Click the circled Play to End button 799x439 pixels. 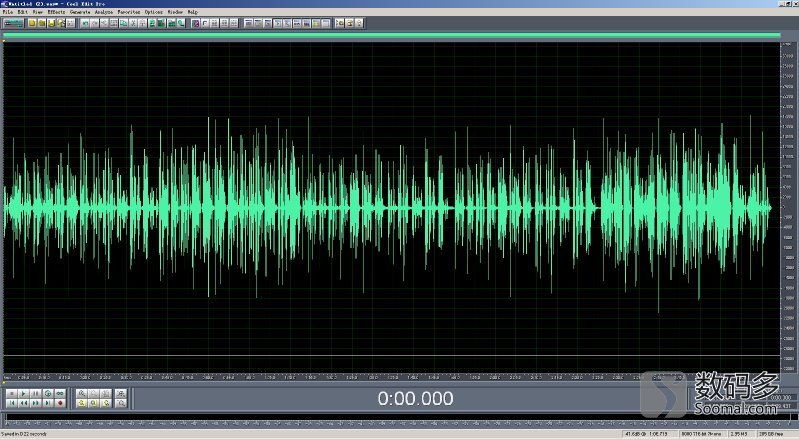48,394
